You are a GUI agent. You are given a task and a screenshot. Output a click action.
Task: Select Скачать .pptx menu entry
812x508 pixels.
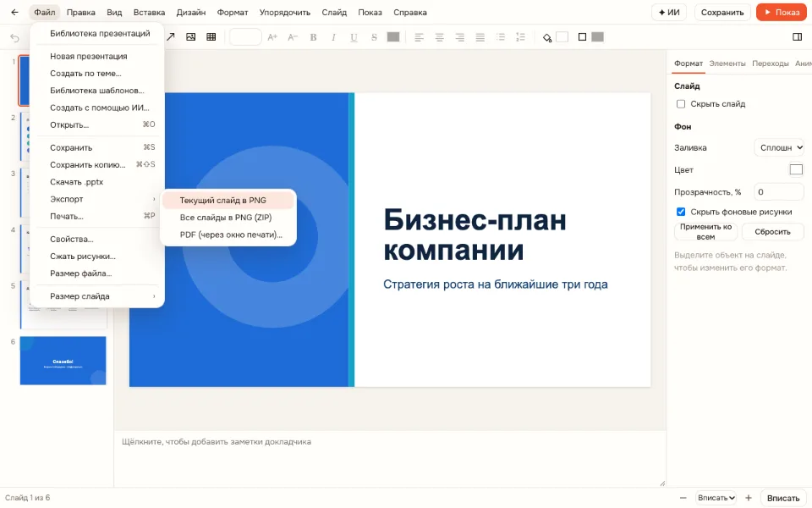96,182
